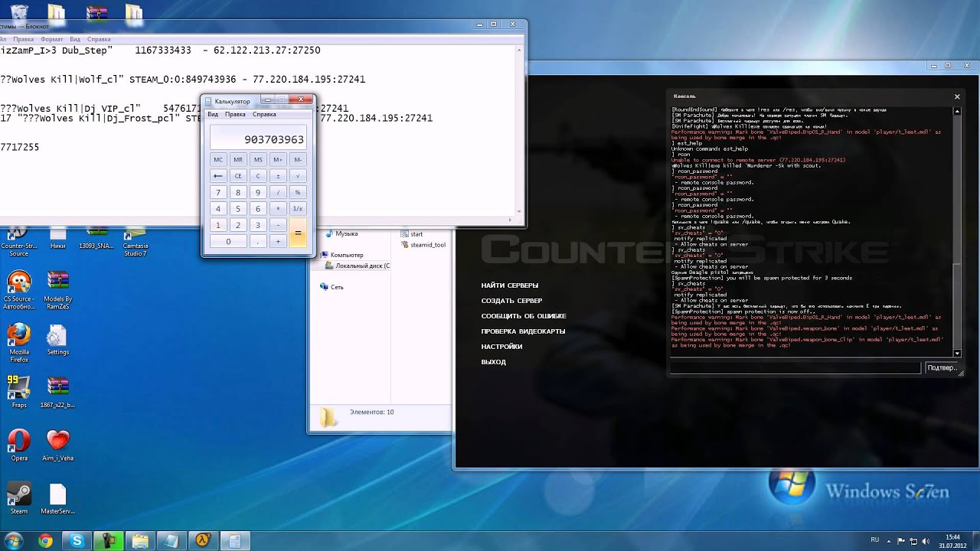Open Windows Explorer from the taskbar

pyautogui.click(x=139, y=541)
